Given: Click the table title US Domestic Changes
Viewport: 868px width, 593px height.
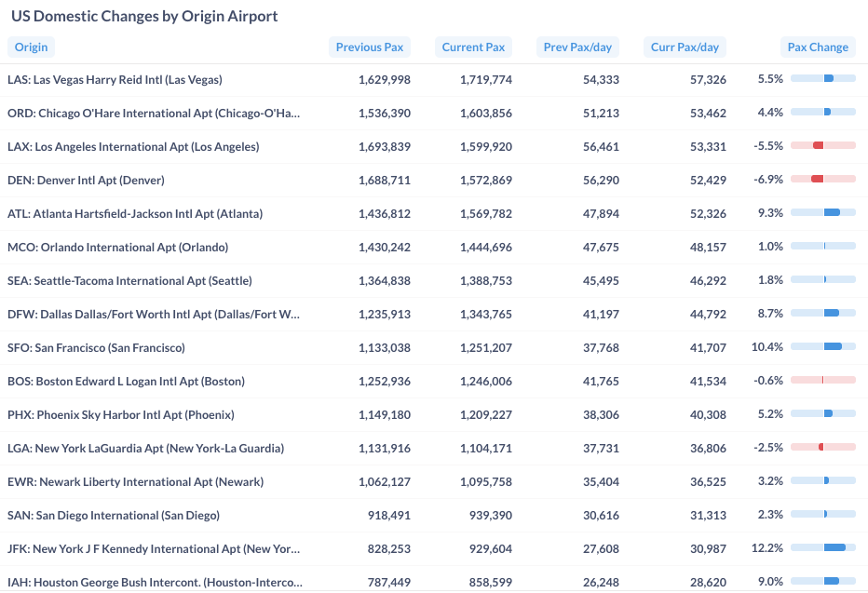Looking at the screenshot, I should 144,17.
